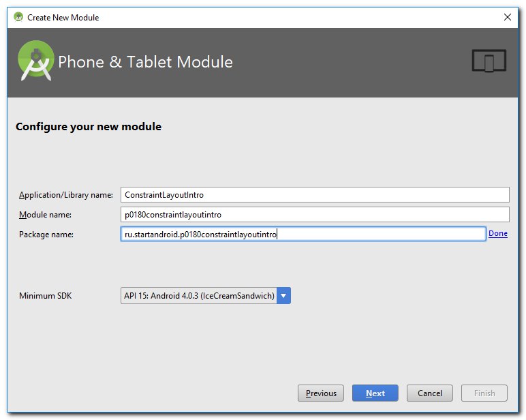Cancel the Create New Module wizard
Screen dimensions: 526x420
pyautogui.click(x=430, y=393)
